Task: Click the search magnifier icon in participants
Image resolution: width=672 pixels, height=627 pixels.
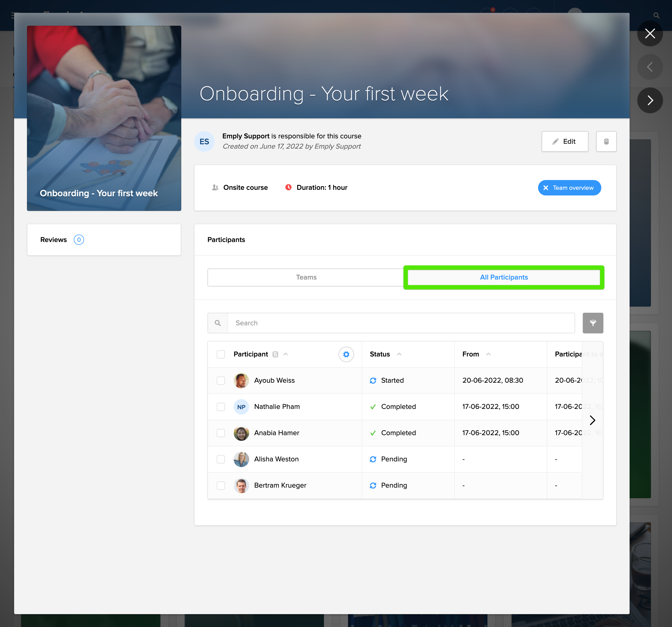Action: pos(218,323)
